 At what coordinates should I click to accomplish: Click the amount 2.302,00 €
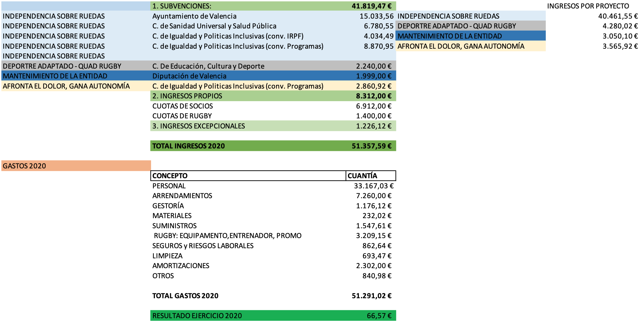point(374,266)
